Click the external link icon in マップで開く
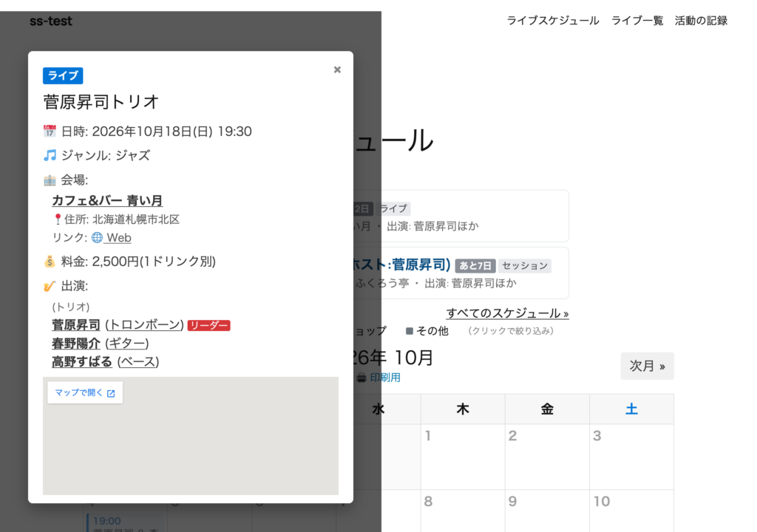Viewport: 757px width, 532px height. [111, 393]
